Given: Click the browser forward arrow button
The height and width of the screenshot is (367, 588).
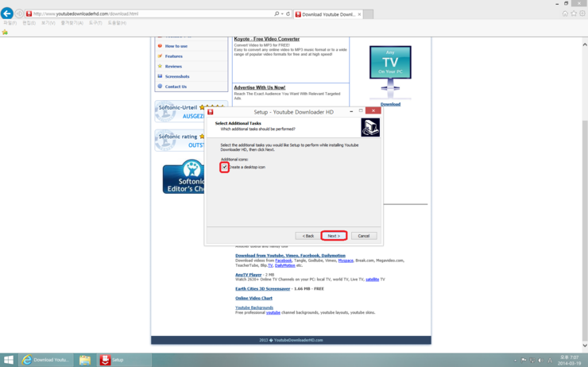Looking at the screenshot, I should pyautogui.click(x=19, y=14).
